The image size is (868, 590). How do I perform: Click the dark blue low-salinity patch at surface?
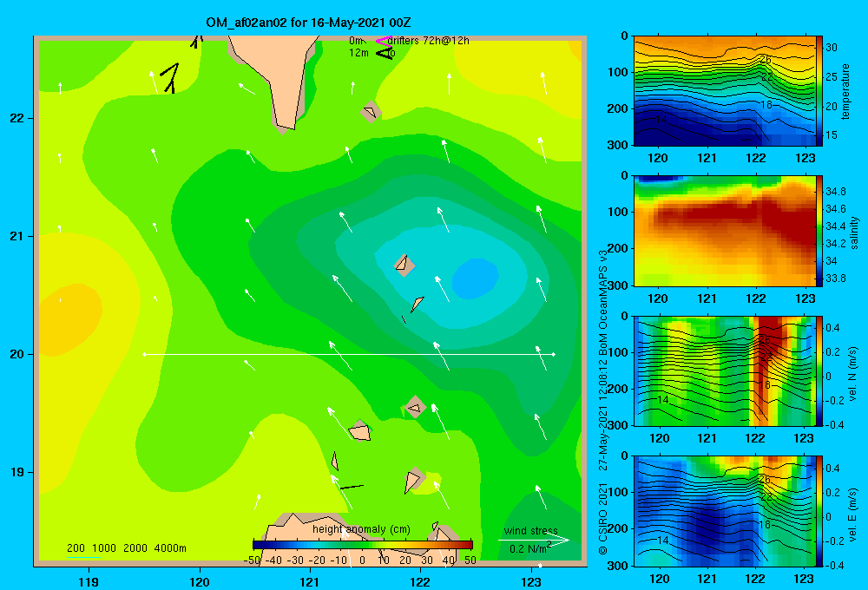coord(659,178)
